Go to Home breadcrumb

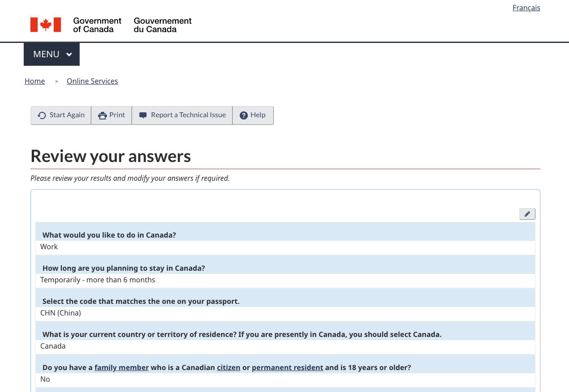34,81
